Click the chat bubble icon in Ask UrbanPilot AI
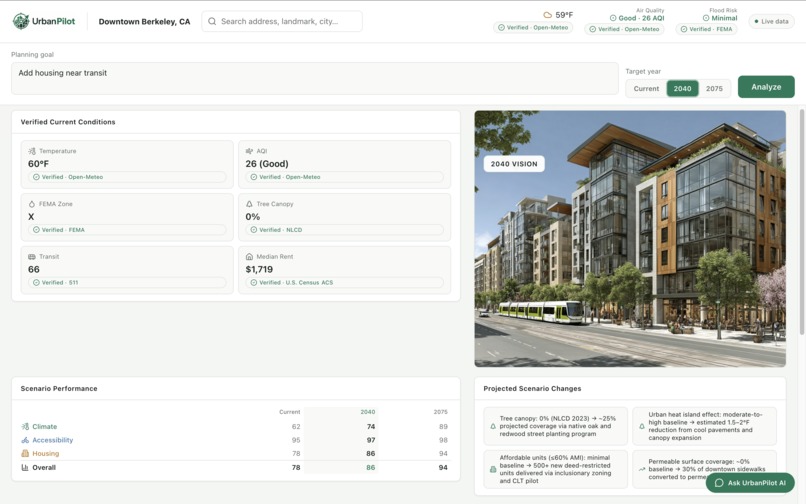 (719, 483)
